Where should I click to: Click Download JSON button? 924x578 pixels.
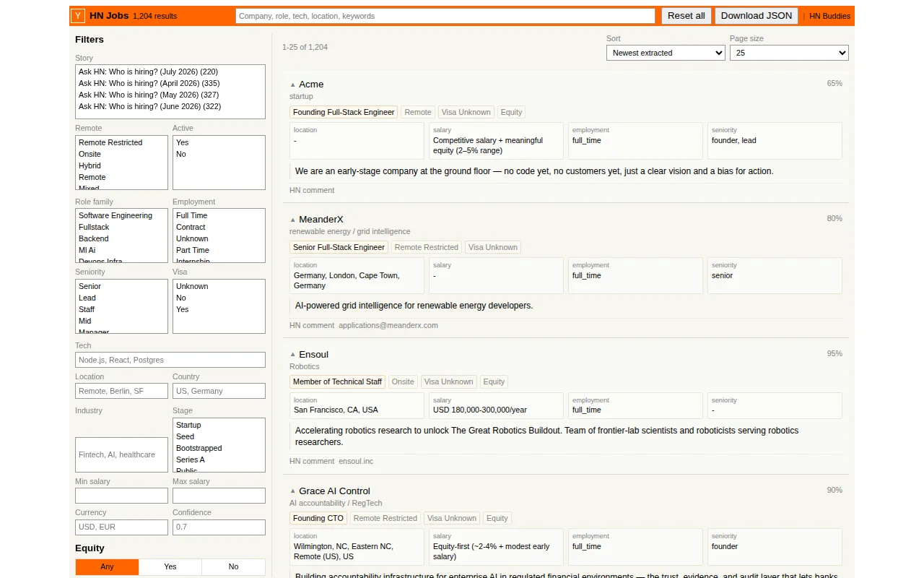757,16
